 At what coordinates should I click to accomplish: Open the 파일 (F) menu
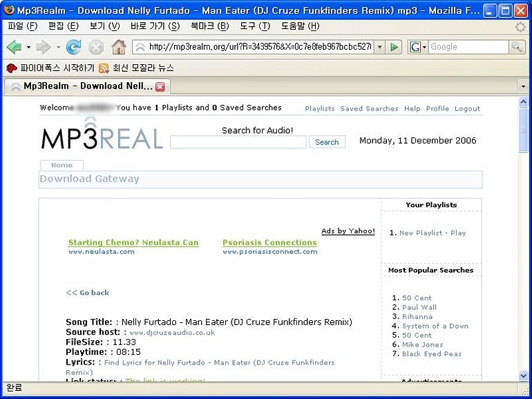(23, 26)
